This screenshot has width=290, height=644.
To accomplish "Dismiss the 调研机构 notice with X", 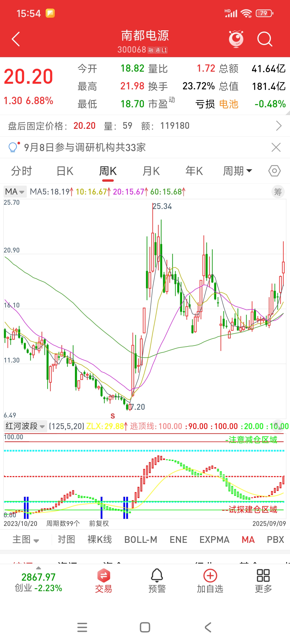I will pos(276,147).
